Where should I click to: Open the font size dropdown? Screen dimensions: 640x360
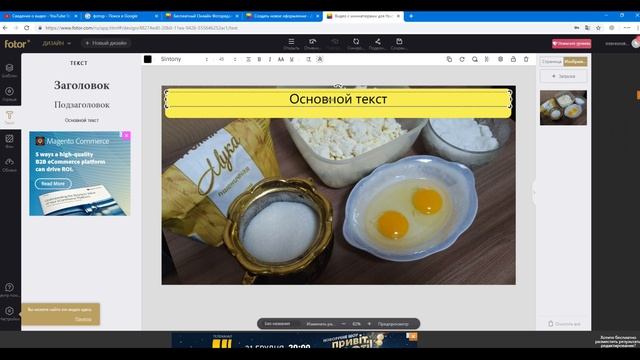[x=227, y=59]
